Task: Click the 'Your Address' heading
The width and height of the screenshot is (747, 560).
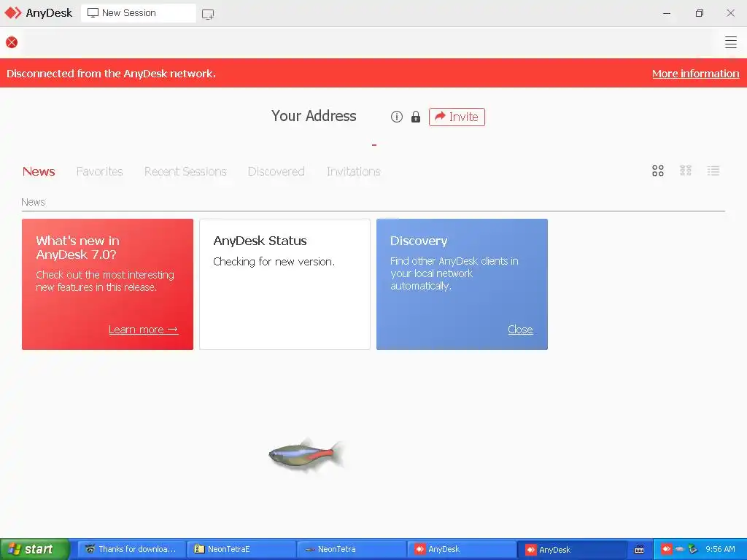Action: [x=314, y=116]
